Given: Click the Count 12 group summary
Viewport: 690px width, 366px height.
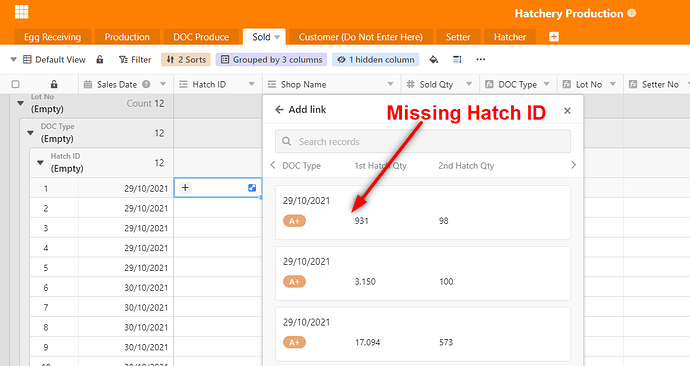Looking at the screenshot, I should (145, 103).
